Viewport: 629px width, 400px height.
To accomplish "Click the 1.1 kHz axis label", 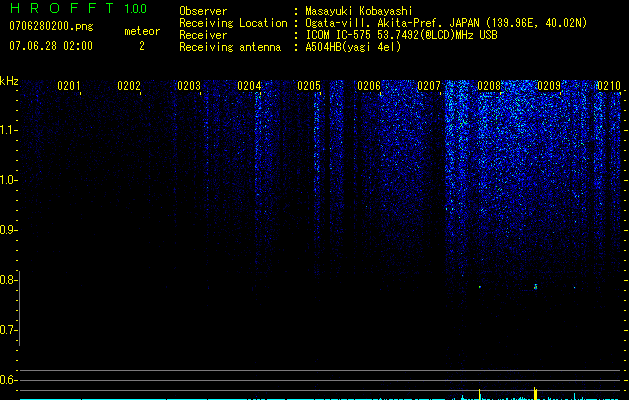I will click(8, 130).
